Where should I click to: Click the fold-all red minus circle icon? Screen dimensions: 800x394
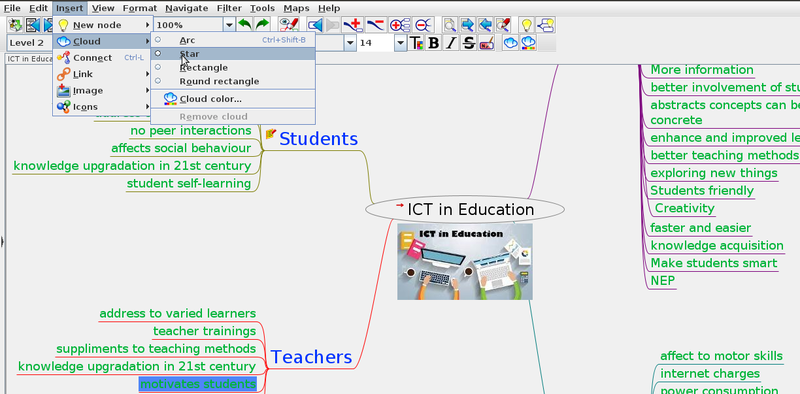tap(423, 24)
